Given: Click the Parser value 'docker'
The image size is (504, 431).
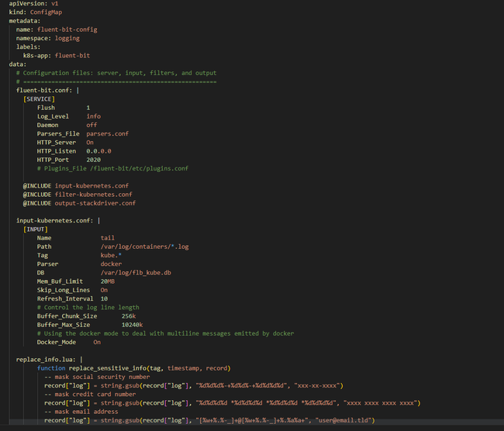Looking at the screenshot, I should pyautogui.click(x=111, y=264).
